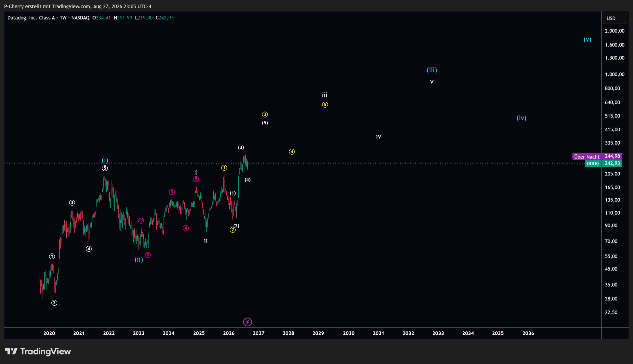Click the 2032 time axis label
Viewport: 633px width, 364px height.
pyautogui.click(x=408, y=333)
